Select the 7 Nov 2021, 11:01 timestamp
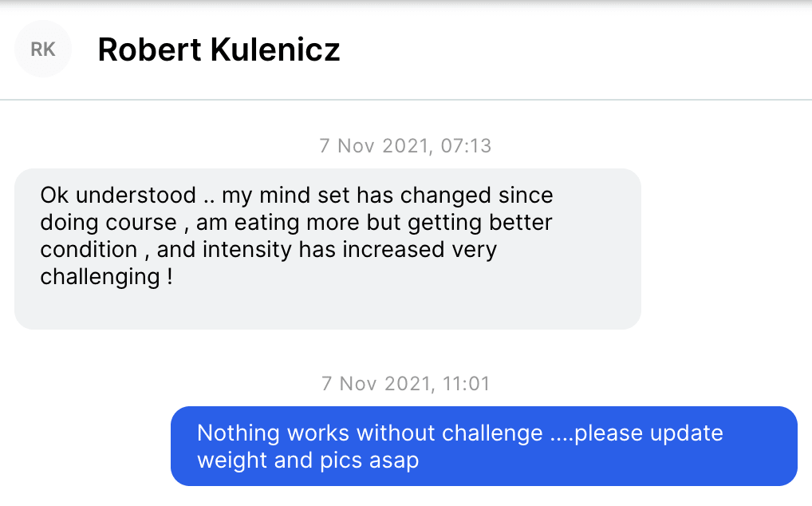 [x=405, y=384]
